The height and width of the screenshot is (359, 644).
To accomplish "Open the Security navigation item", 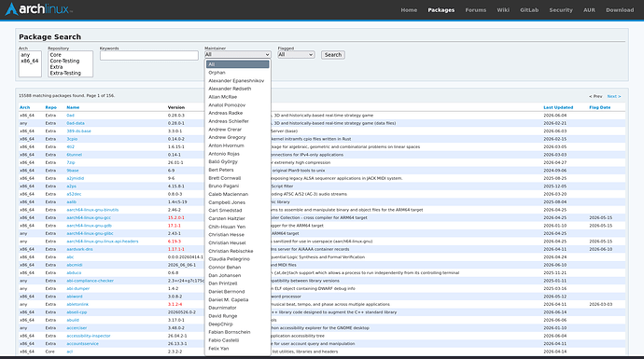I will [561, 10].
